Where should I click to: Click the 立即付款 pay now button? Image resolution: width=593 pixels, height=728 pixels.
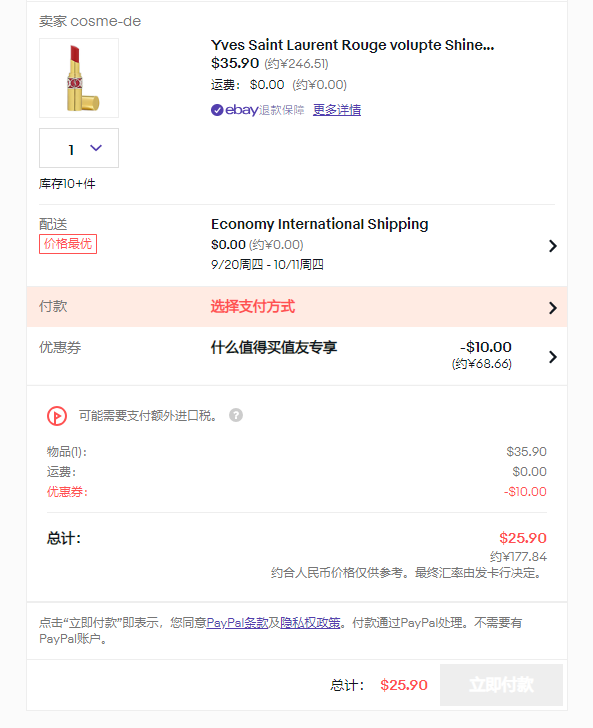click(501, 685)
